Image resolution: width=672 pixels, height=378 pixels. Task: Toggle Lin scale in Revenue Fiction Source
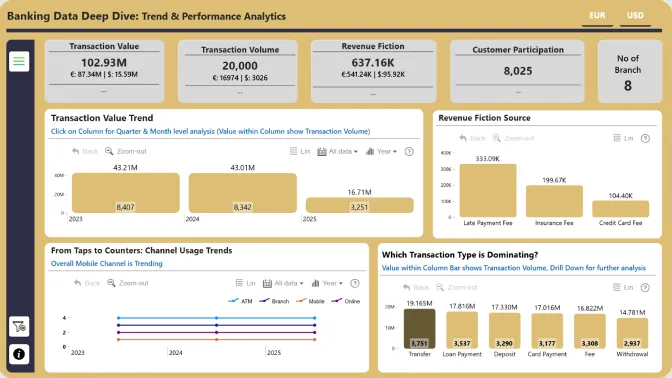tap(623, 138)
